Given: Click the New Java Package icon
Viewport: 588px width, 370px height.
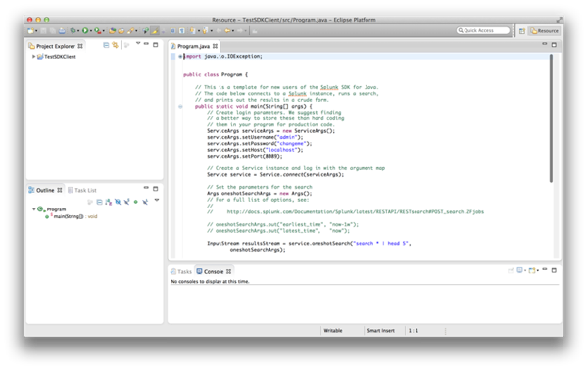Looking at the screenshot, I should pyautogui.click(x=112, y=30).
